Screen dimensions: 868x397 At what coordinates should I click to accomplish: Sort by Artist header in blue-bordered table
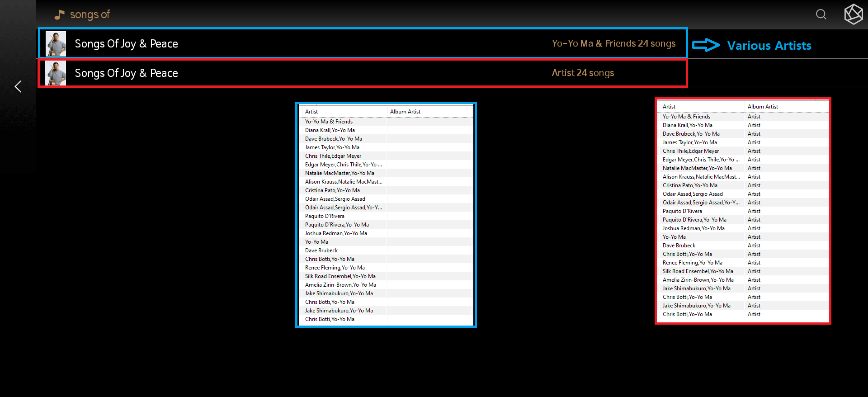(x=311, y=112)
